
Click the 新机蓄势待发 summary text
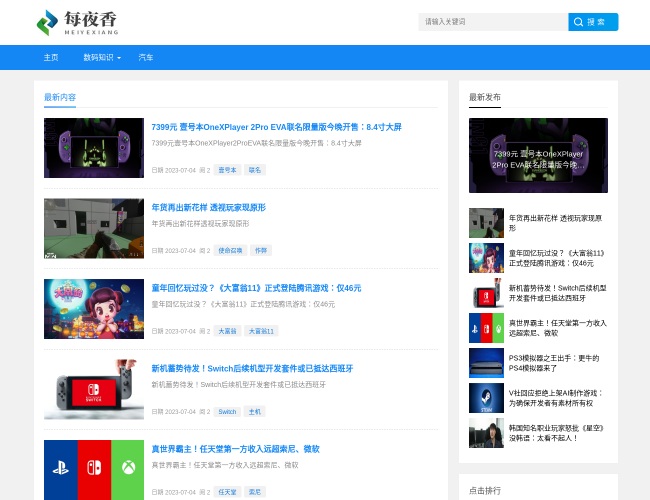point(239,384)
